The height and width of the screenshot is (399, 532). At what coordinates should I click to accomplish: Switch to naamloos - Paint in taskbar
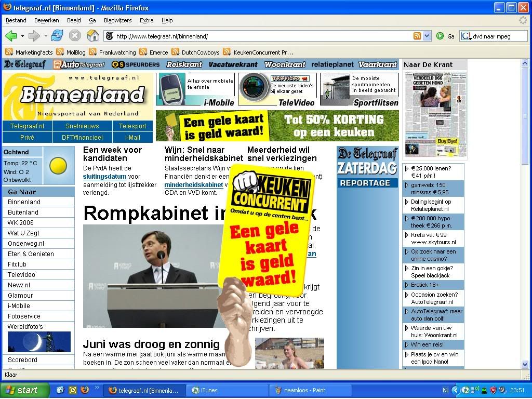tap(311, 390)
